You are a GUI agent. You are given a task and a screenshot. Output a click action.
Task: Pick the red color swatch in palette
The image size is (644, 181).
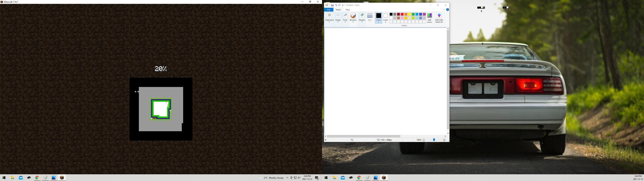pyautogui.click(x=402, y=14)
